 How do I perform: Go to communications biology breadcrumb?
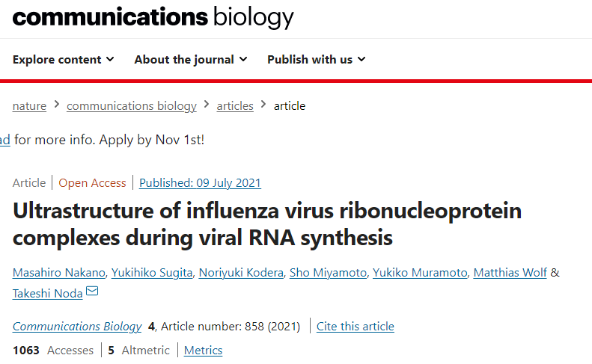coord(132,106)
